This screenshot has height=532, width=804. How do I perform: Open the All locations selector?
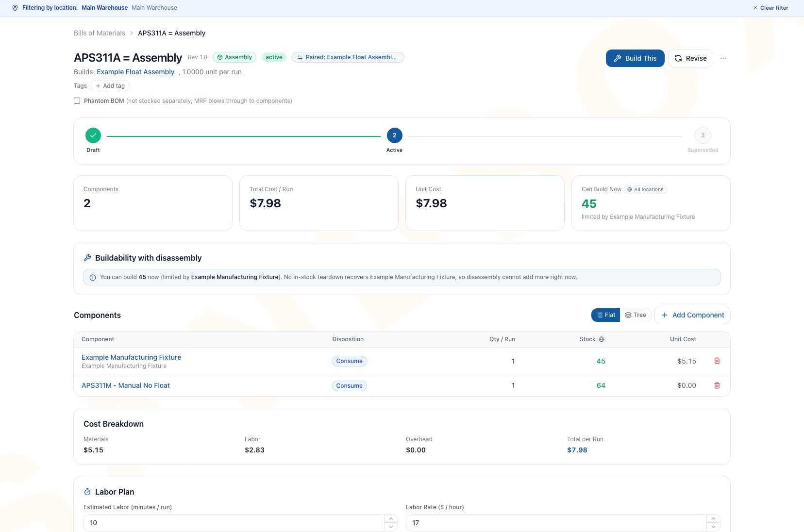[645, 190]
